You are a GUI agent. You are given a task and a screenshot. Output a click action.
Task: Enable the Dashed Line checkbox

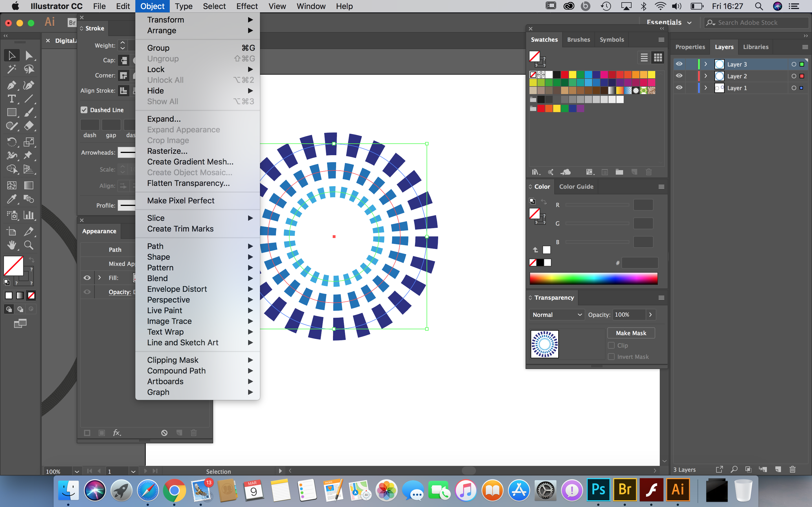[x=84, y=110]
